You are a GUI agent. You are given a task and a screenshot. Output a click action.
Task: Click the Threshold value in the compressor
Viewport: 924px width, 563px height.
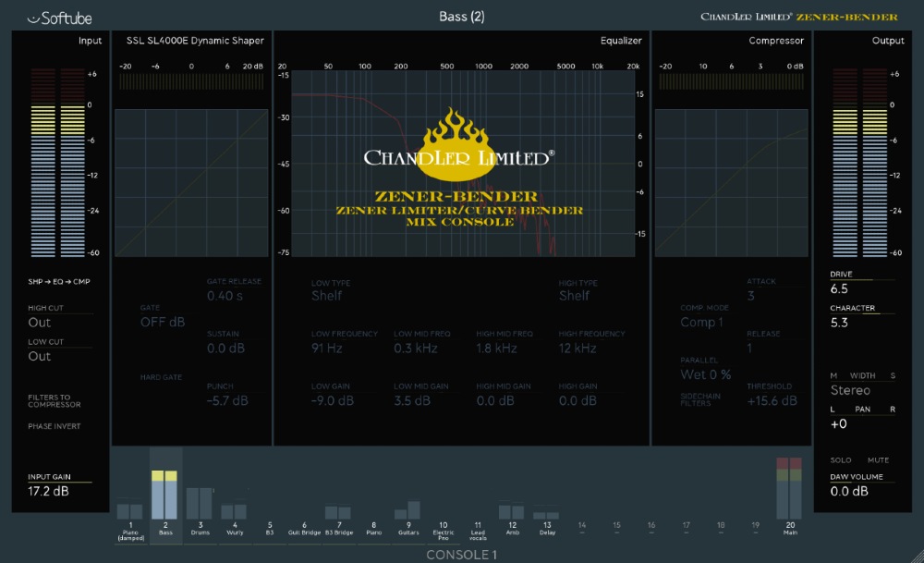pyautogui.click(x=772, y=400)
